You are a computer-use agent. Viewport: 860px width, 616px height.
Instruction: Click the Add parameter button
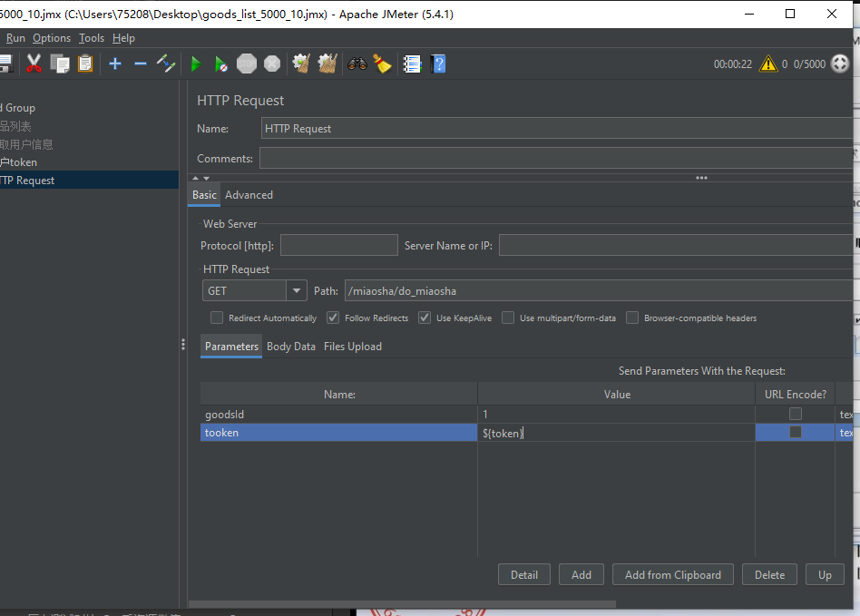[581, 574]
